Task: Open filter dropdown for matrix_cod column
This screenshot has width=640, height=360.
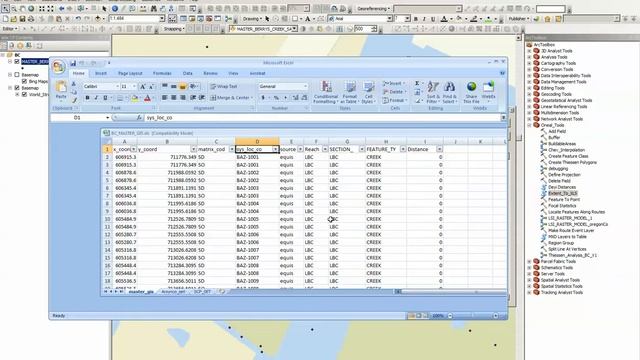Action: (x=231, y=149)
